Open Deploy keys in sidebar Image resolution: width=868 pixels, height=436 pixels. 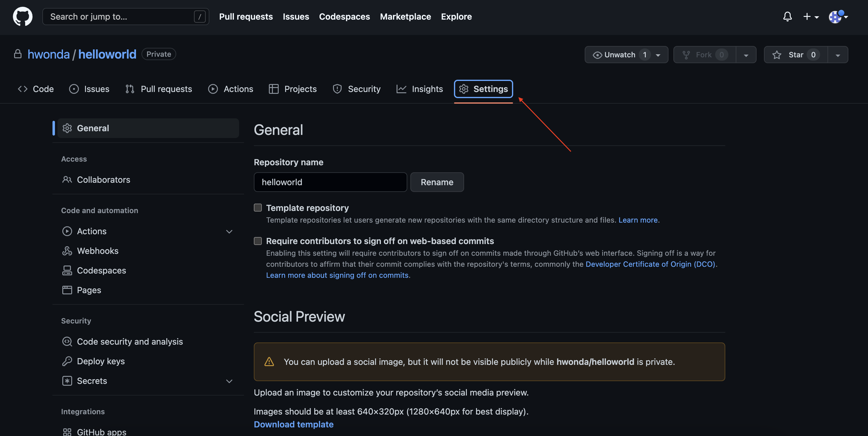click(x=100, y=361)
